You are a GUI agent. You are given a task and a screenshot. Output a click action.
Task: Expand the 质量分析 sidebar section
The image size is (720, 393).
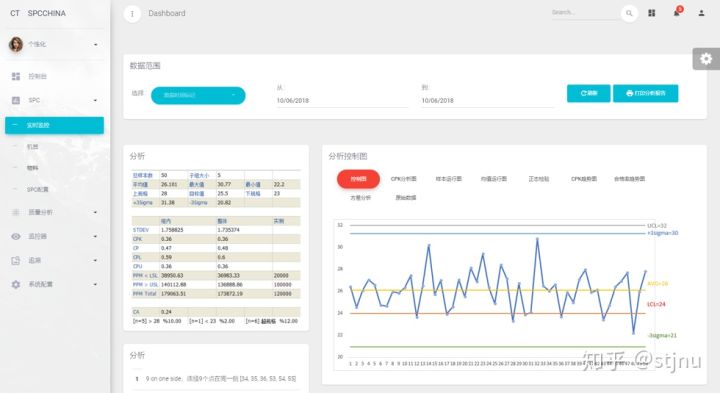click(x=54, y=212)
